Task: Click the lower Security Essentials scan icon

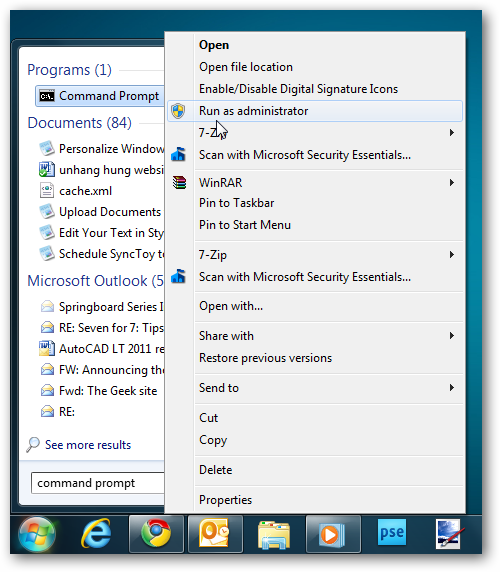Action: coord(178,277)
